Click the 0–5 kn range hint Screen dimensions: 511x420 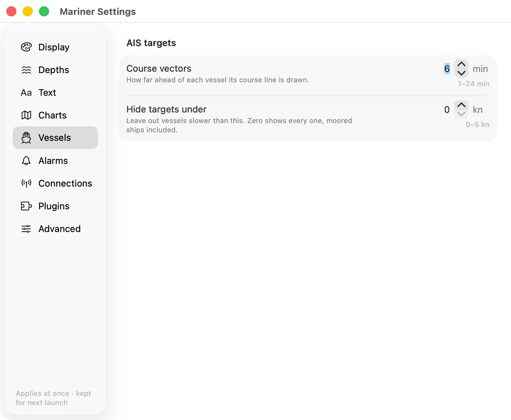(477, 125)
